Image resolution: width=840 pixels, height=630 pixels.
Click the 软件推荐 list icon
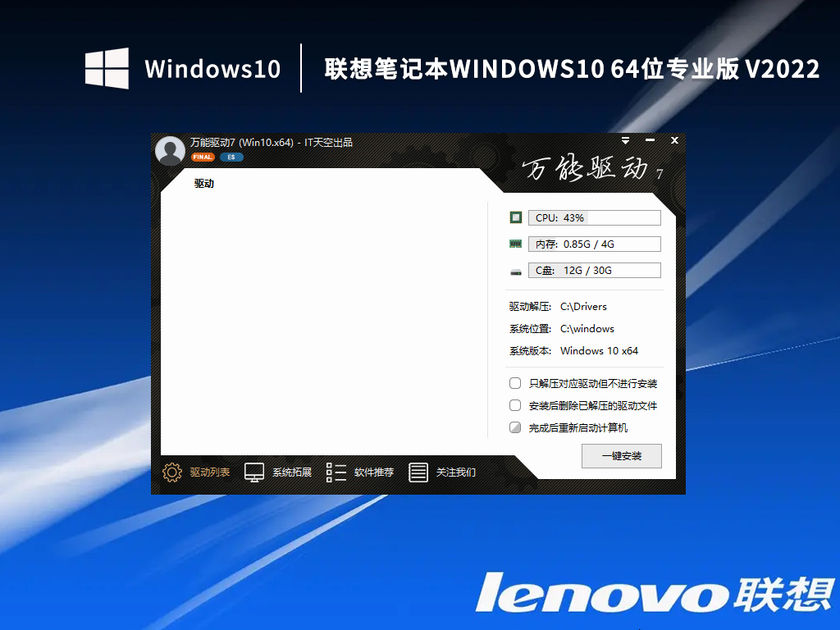tap(336, 472)
